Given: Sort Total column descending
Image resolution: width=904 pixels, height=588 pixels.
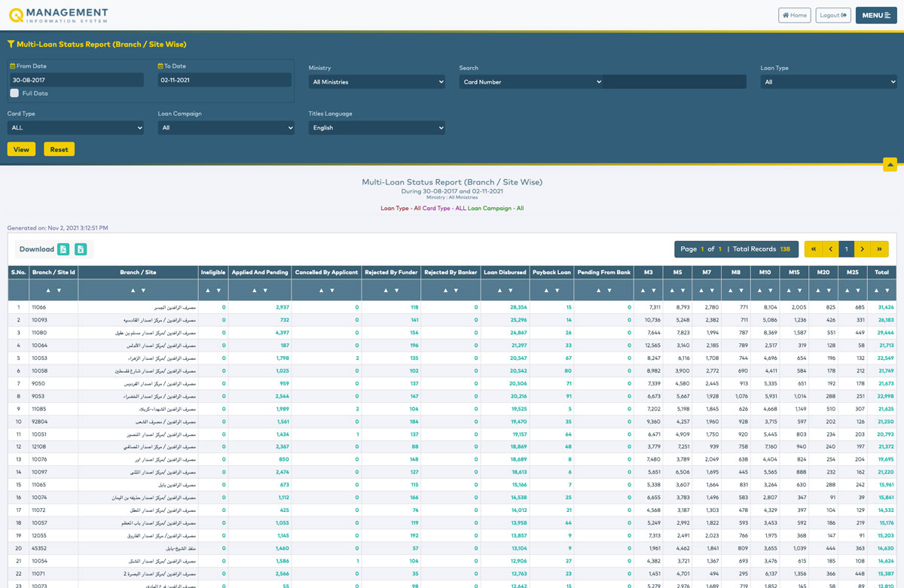Looking at the screenshot, I should (887, 290).
